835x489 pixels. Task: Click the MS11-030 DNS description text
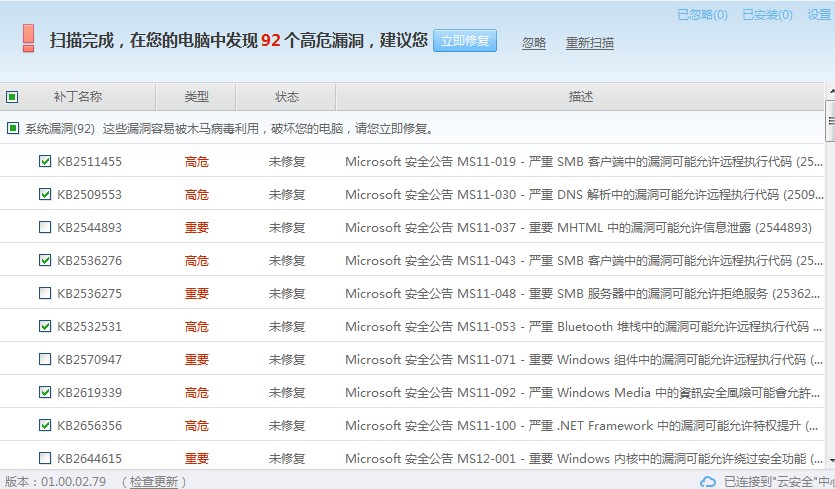click(x=584, y=194)
